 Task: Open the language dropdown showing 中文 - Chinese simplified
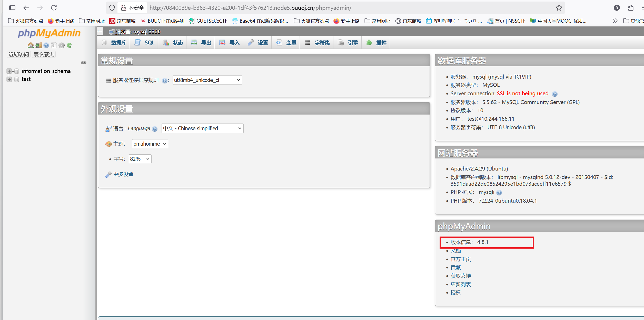(202, 128)
